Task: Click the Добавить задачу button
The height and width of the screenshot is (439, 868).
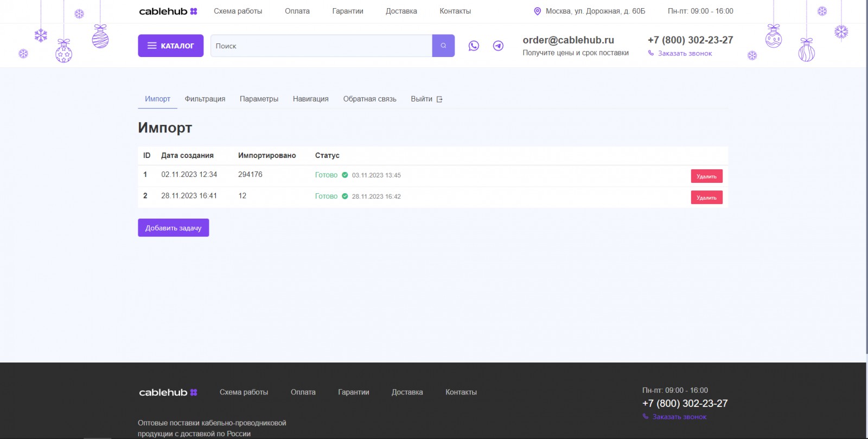Action: [173, 228]
